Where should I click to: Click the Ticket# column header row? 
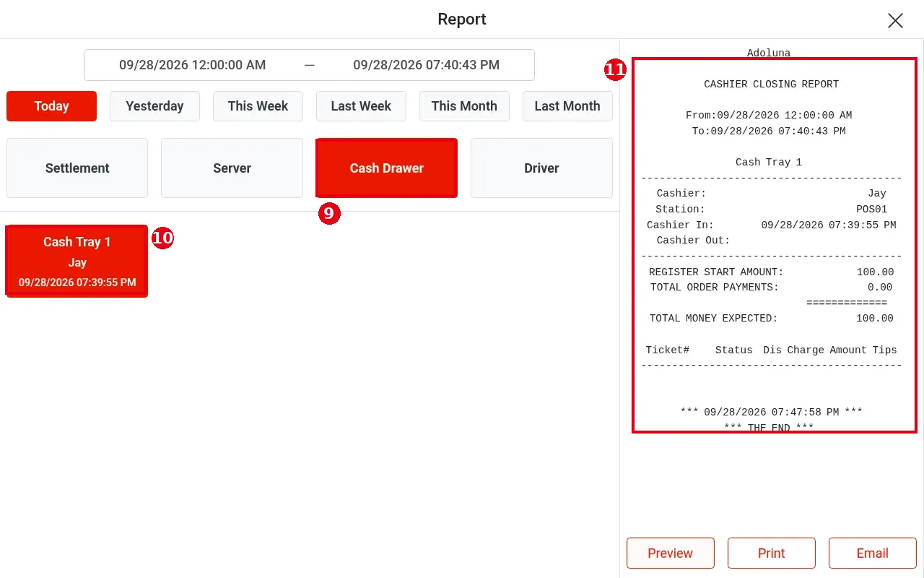pyautogui.click(x=772, y=350)
